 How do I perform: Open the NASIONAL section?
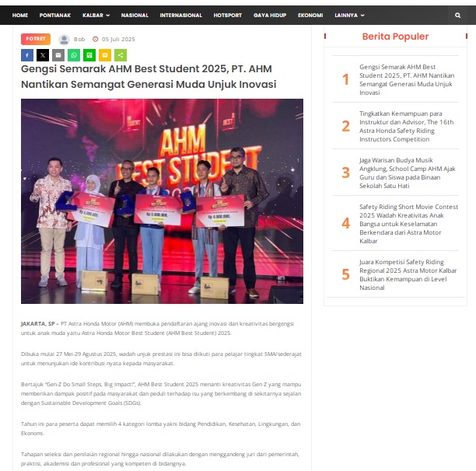pos(135,16)
